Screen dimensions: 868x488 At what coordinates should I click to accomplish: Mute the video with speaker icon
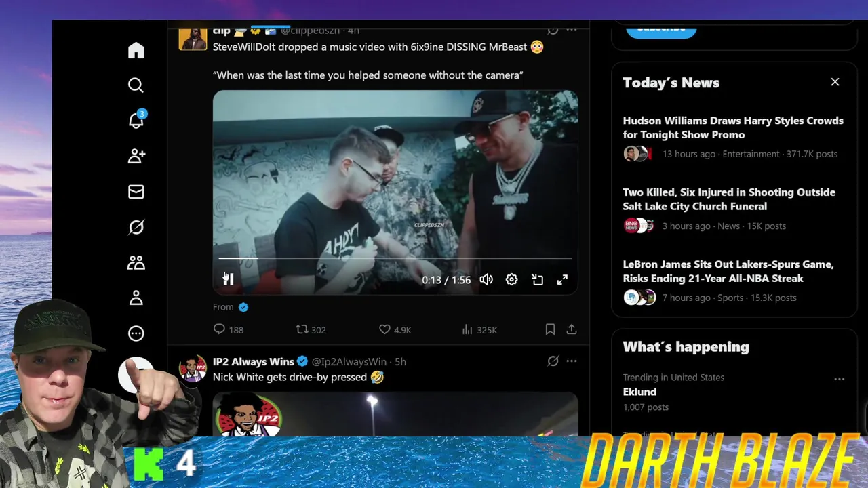[x=486, y=279]
